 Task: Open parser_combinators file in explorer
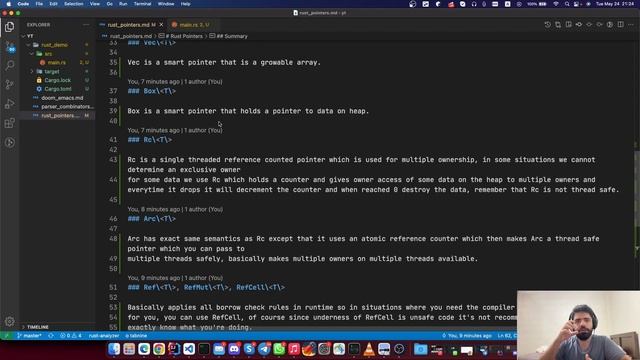[x=67, y=107]
